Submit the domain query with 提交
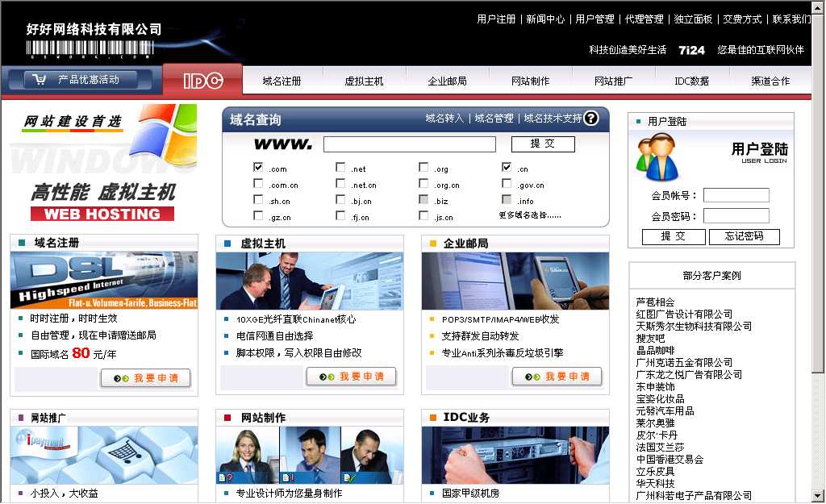 pos(543,144)
